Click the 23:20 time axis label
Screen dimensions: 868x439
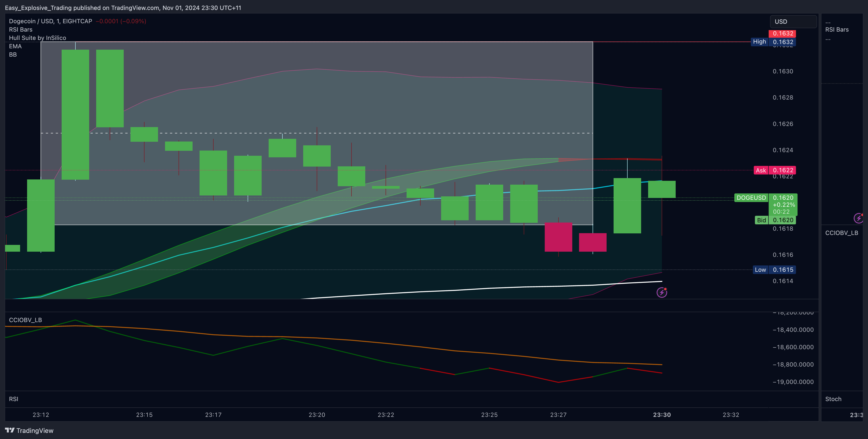tap(317, 415)
